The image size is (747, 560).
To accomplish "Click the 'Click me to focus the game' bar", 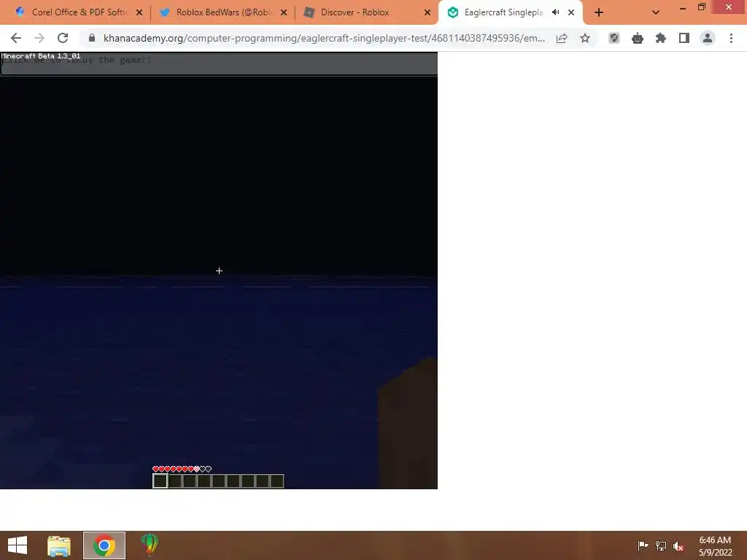I will 219,64.
